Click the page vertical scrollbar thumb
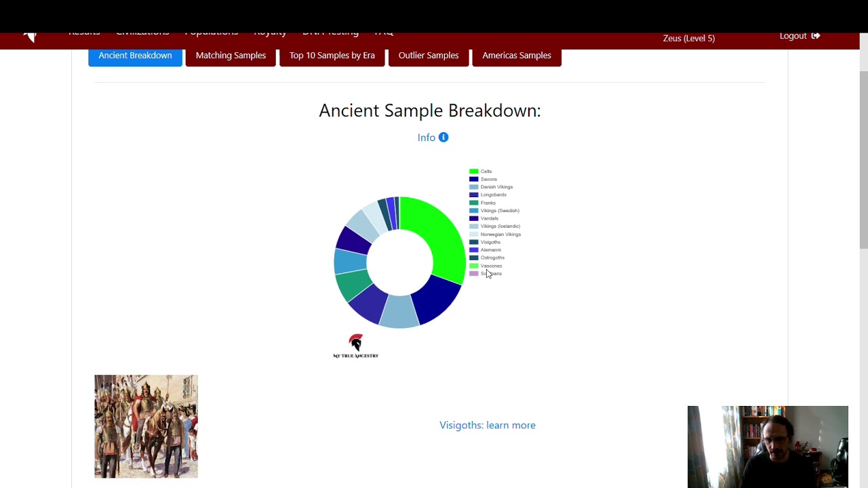868x488 pixels. coord(863,159)
